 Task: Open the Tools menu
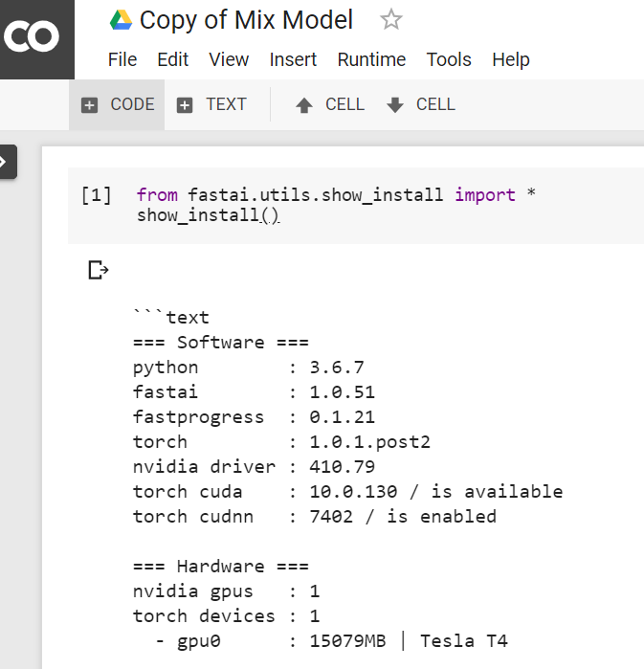coord(449,59)
